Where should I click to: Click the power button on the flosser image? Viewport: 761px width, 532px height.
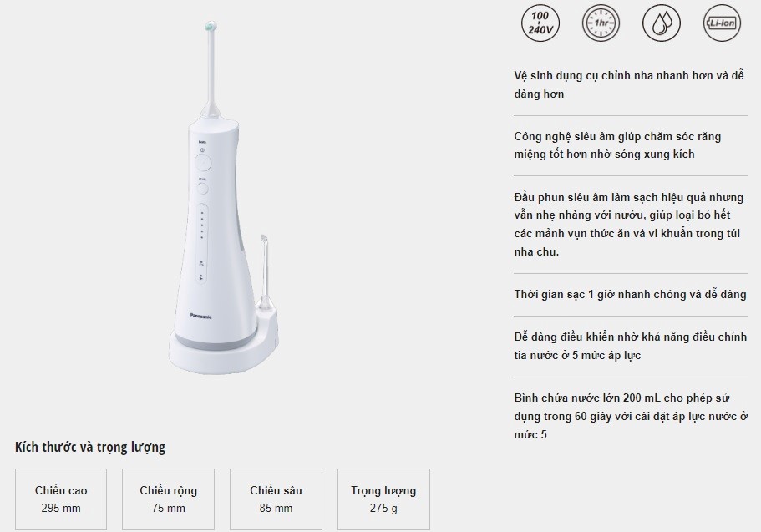click(x=203, y=163)
